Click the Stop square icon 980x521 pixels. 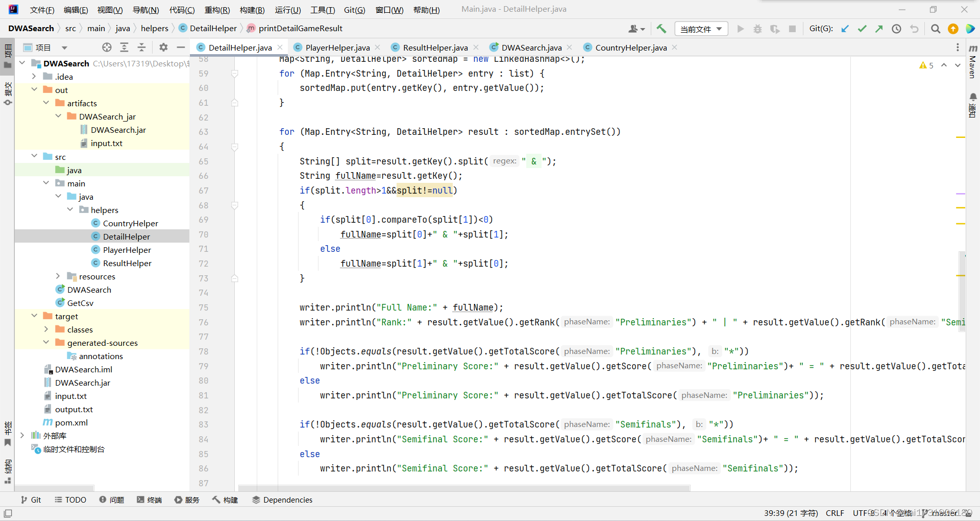792,29
